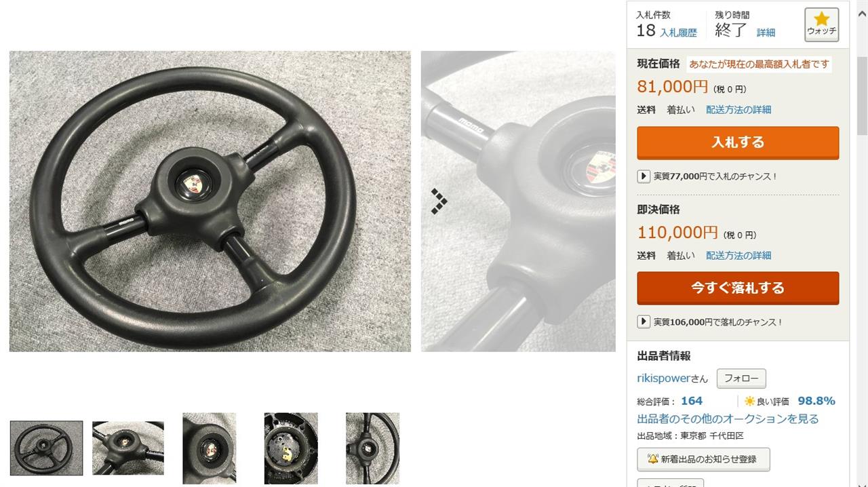Select first steering wheel thumbnail

click(46, 448)
